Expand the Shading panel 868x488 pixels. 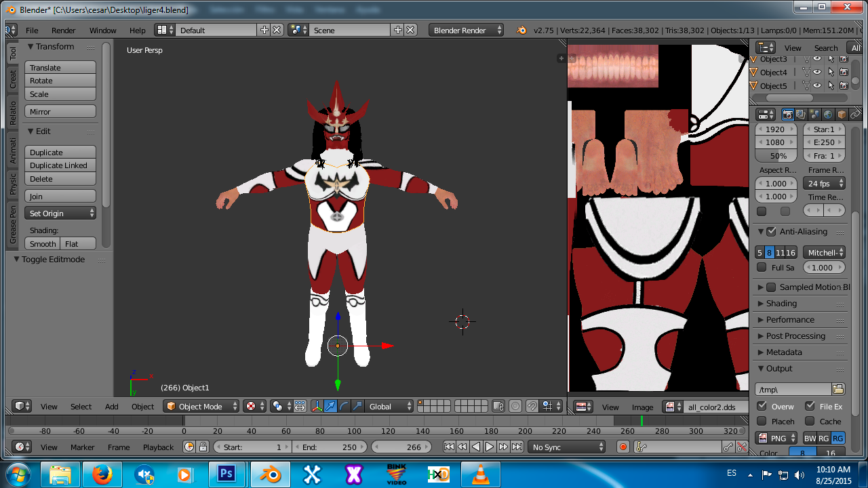781,303
